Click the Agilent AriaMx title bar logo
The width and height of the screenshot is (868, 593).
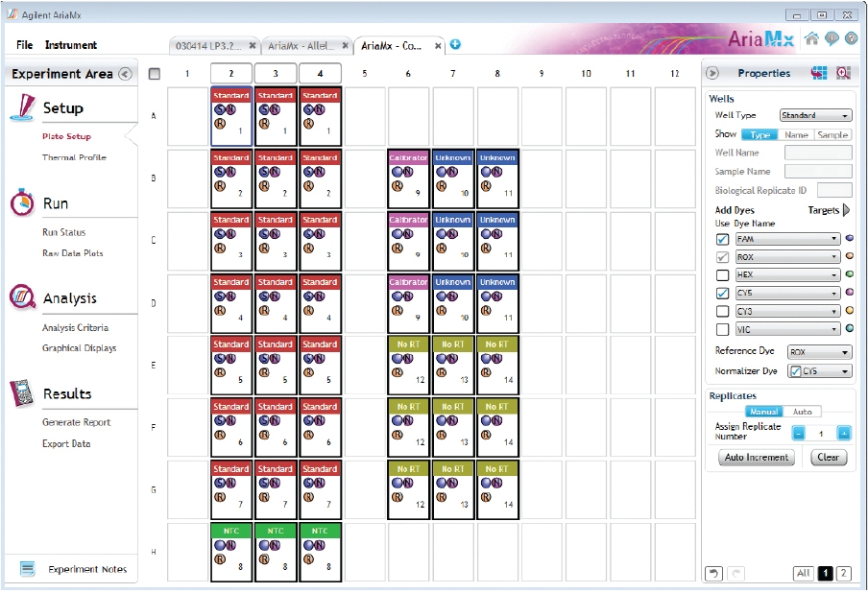click(x=12, y=13)
